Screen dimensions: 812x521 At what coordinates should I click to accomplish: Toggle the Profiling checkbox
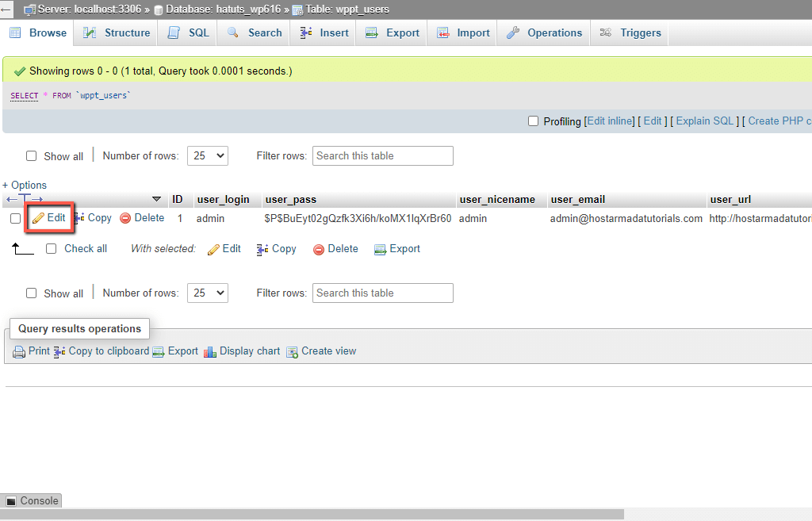point(534,121)
